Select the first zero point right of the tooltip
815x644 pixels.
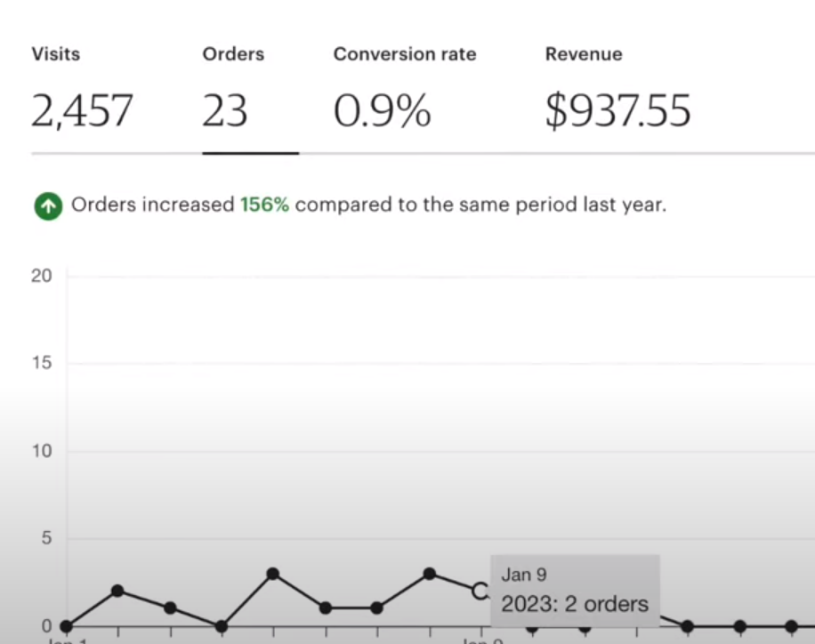pyautogui.click(x=688, y=626)
